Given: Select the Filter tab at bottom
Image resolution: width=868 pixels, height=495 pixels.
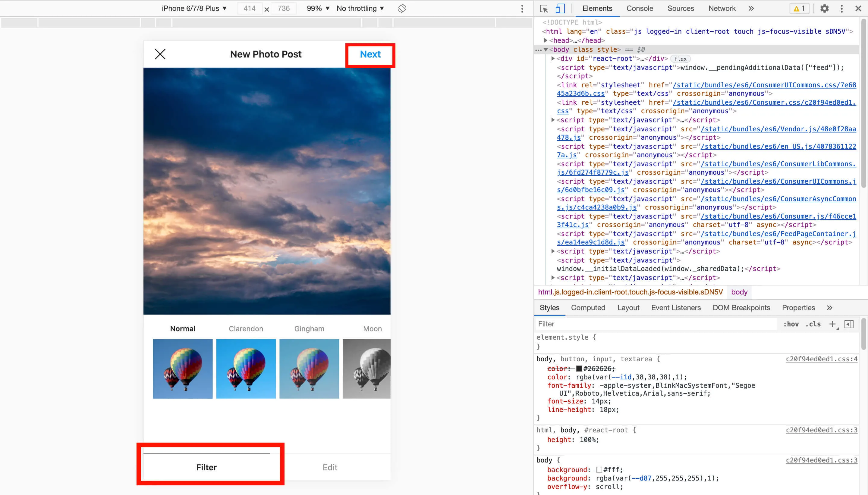Looking at the screenshot, I should [x=206, y=467].
